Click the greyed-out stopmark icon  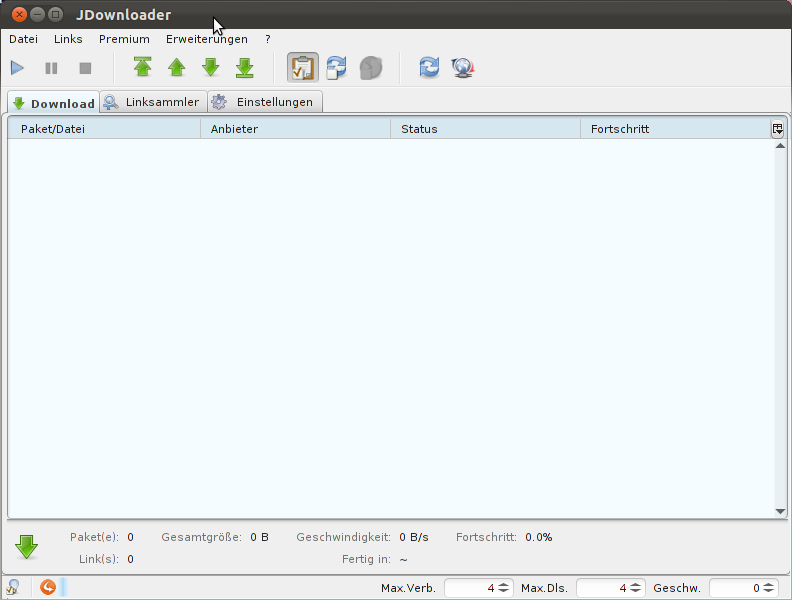tap(371, 68)
